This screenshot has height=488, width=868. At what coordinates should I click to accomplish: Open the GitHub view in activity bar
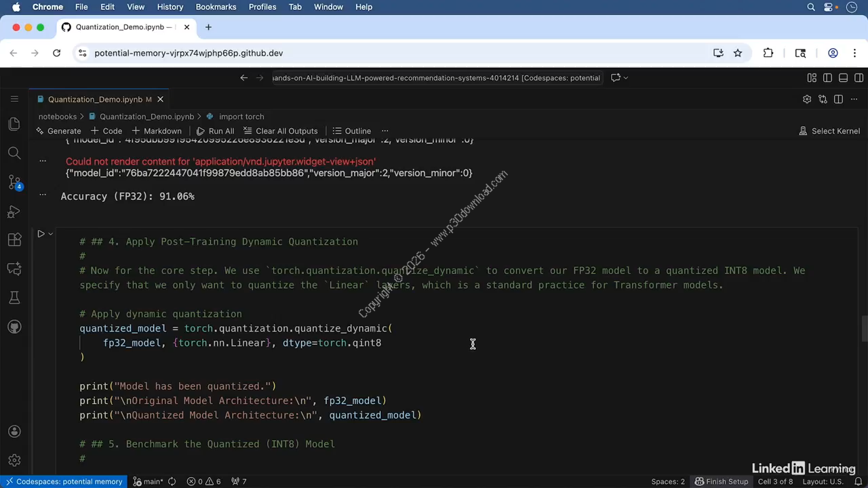[x=14, y=327]
